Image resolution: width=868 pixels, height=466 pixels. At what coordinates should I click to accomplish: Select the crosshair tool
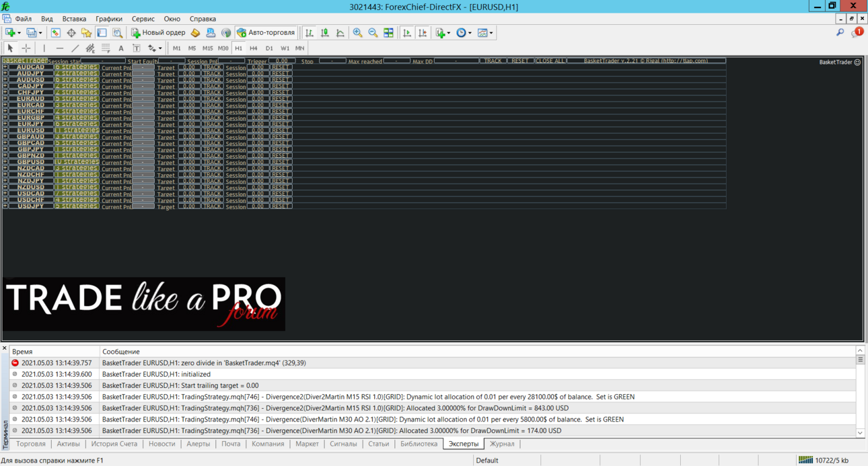[x=26, y=48]
